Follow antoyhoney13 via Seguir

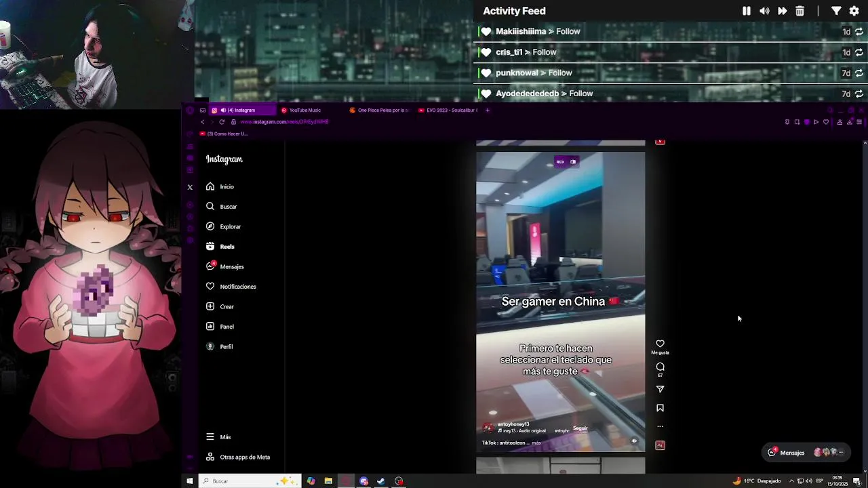click(580, 428)
